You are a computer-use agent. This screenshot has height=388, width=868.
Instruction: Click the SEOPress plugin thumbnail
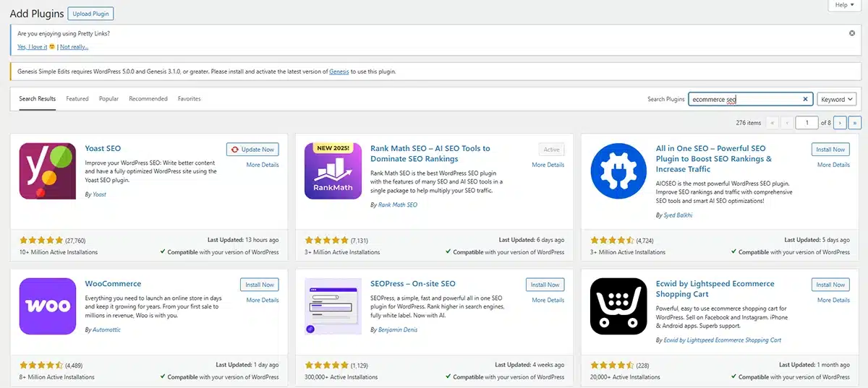pyautogui.click(x=333, y=306)
